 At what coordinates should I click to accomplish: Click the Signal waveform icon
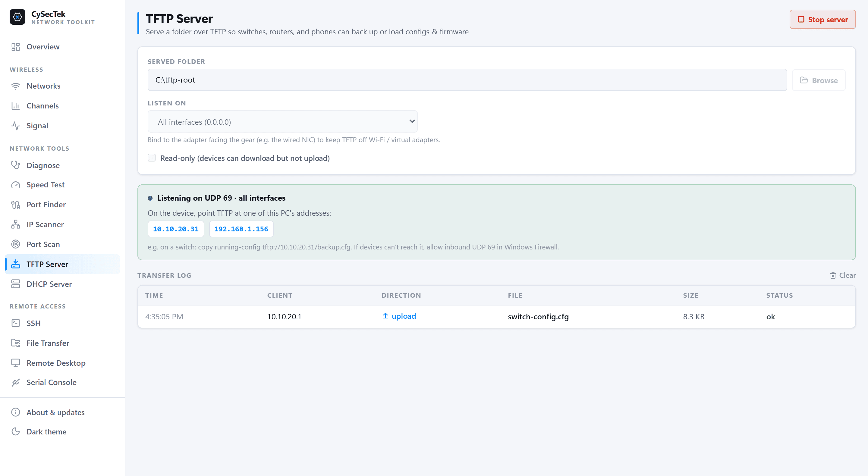pyautogui.click(x=15, y=126)
